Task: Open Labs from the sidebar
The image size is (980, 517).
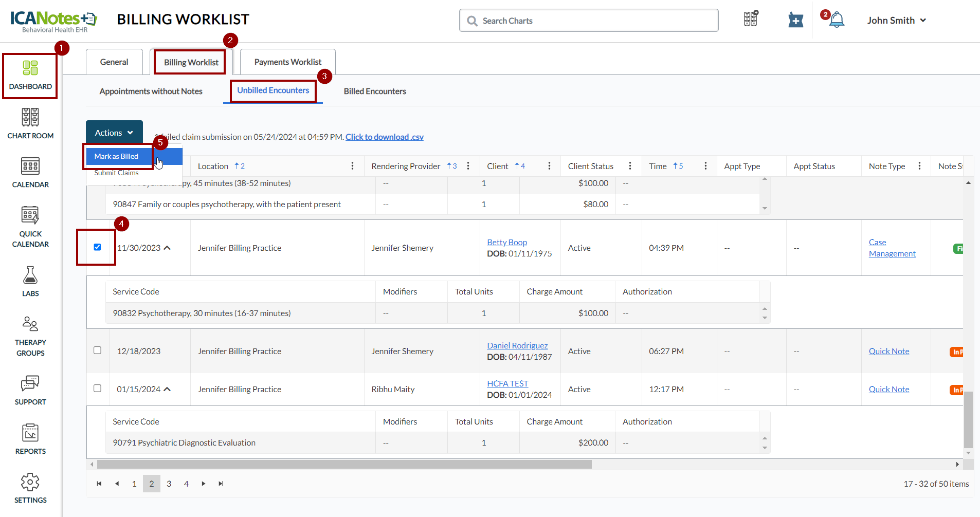Action: [30, 281]
